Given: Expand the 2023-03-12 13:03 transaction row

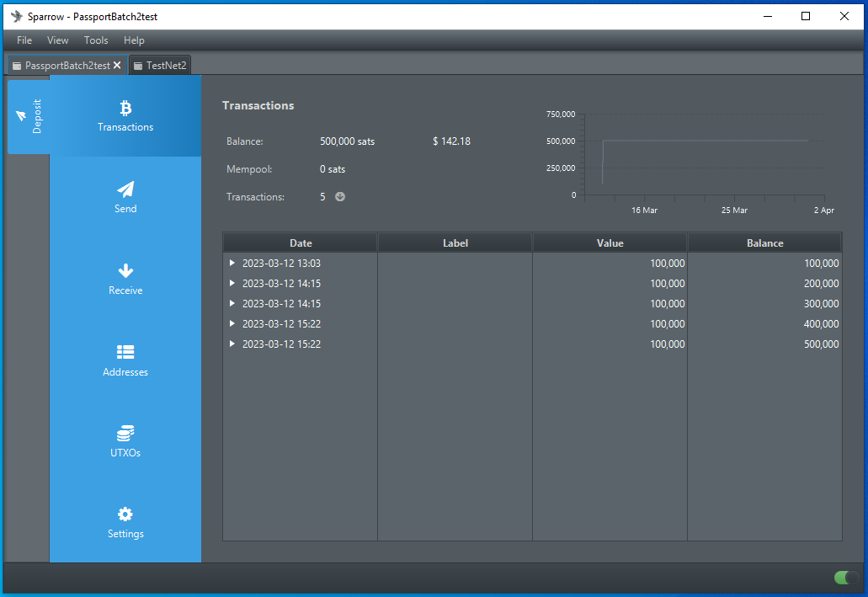Looking at the screenshot, I should coord(232,263).
